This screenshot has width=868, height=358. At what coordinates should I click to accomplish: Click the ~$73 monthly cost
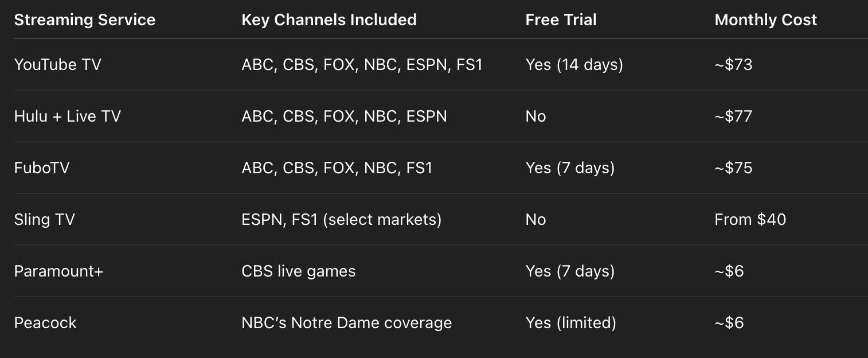pyautogui.click(x=733, y=65)
